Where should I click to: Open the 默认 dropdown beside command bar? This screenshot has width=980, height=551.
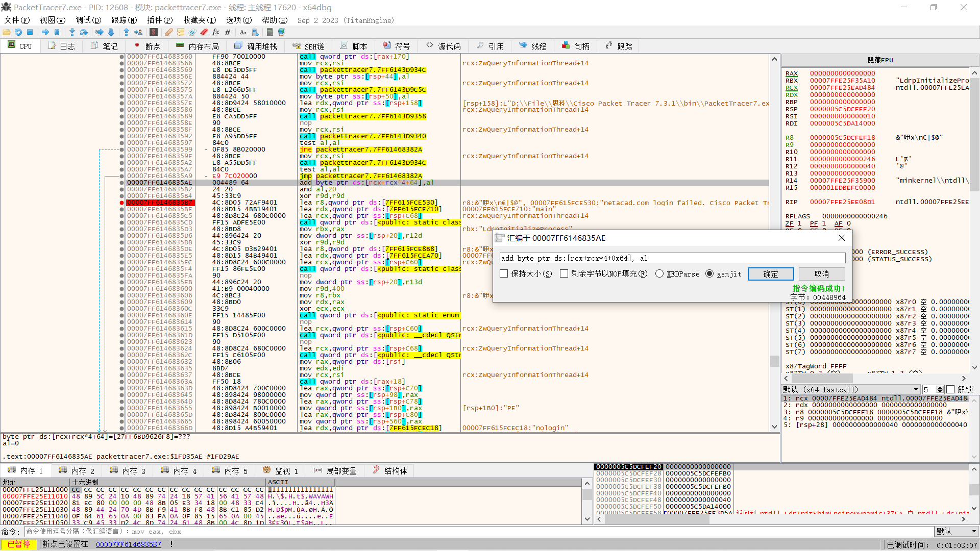[957, 531]
